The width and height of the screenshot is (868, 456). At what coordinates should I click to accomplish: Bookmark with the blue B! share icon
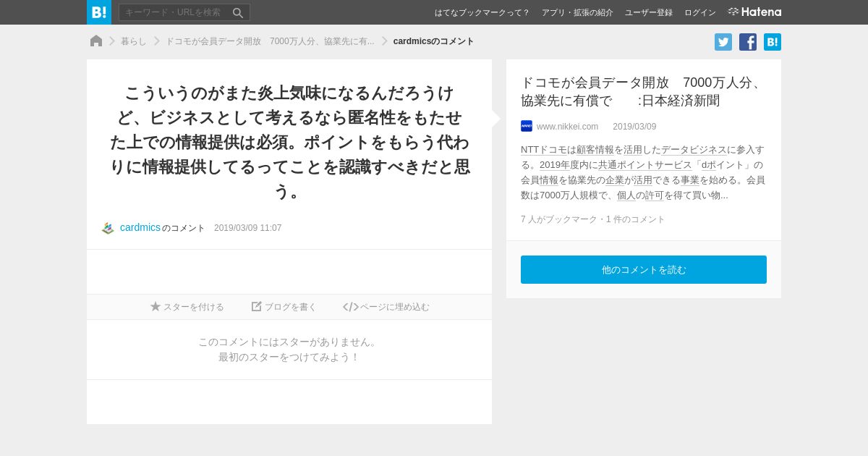click(773, 42)
